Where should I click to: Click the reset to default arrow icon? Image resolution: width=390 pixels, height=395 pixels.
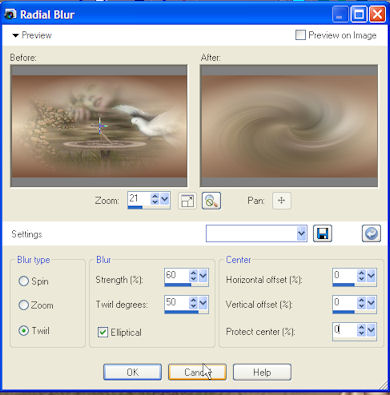coord(371,234)
